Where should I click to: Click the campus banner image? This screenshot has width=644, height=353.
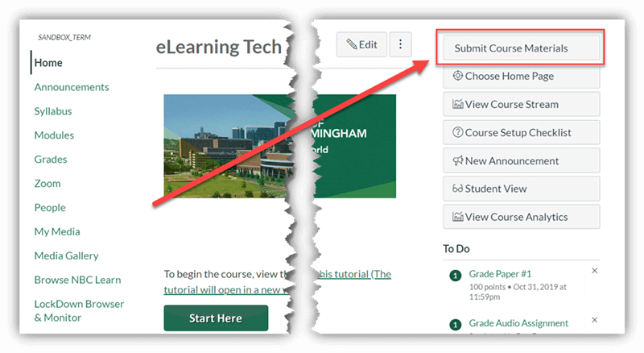pos(279,146)
